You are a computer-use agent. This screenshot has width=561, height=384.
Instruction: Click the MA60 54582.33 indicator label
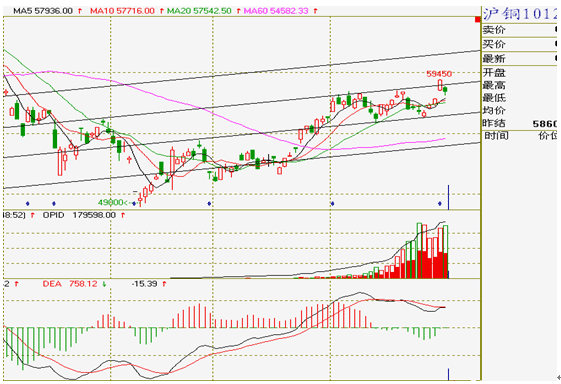click(x=276, y=11)
